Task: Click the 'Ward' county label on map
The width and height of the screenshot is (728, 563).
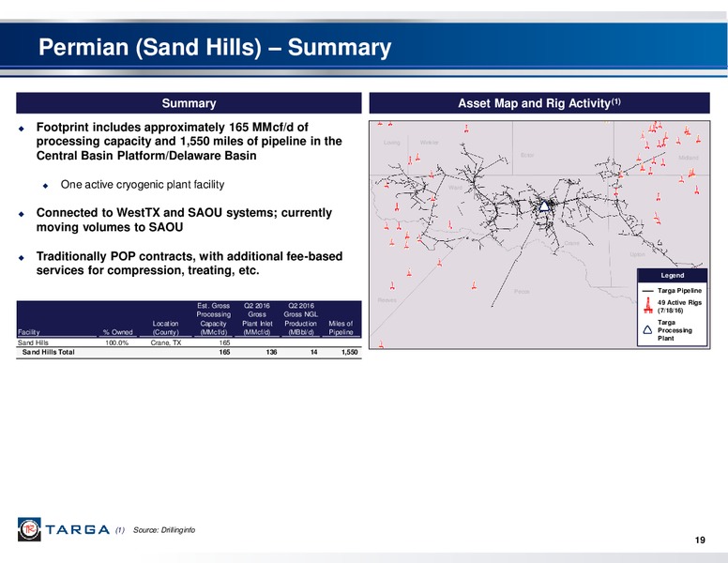Action: [x=455, y=188]
